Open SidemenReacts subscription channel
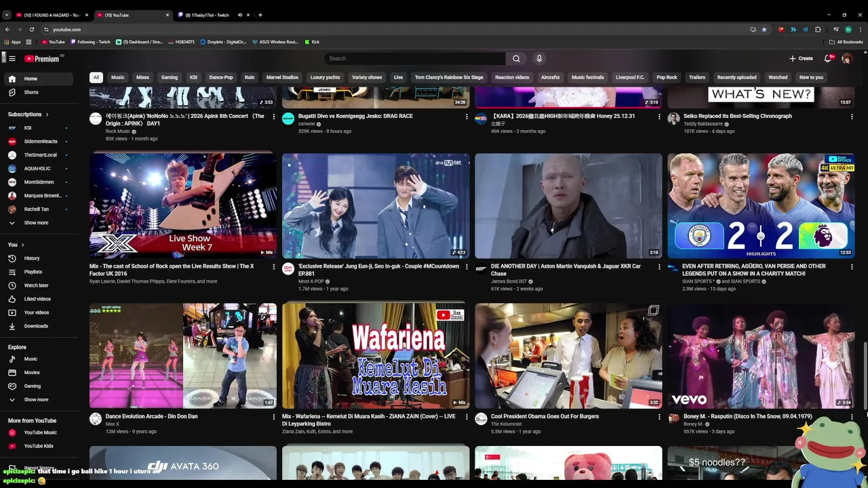 click(x=39, y=142)
